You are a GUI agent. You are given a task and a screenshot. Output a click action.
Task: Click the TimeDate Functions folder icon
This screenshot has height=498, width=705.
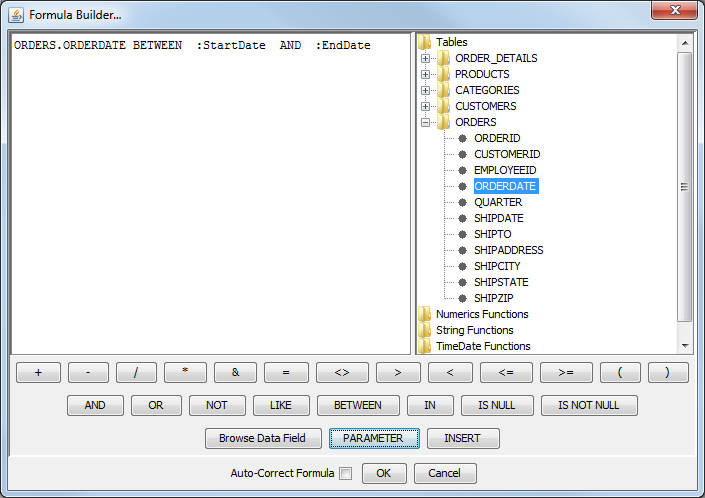[425, 346]
